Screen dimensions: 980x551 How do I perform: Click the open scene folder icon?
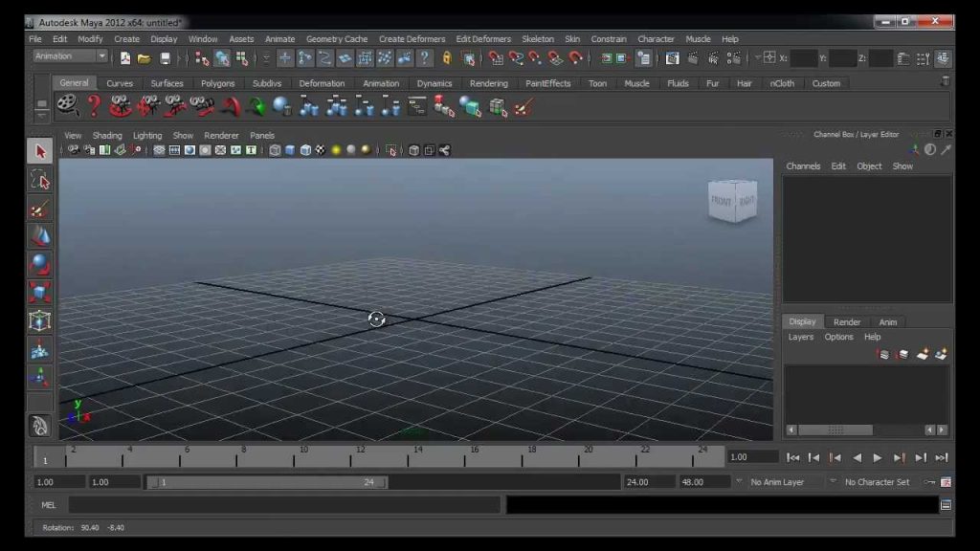tap(145, 58)
